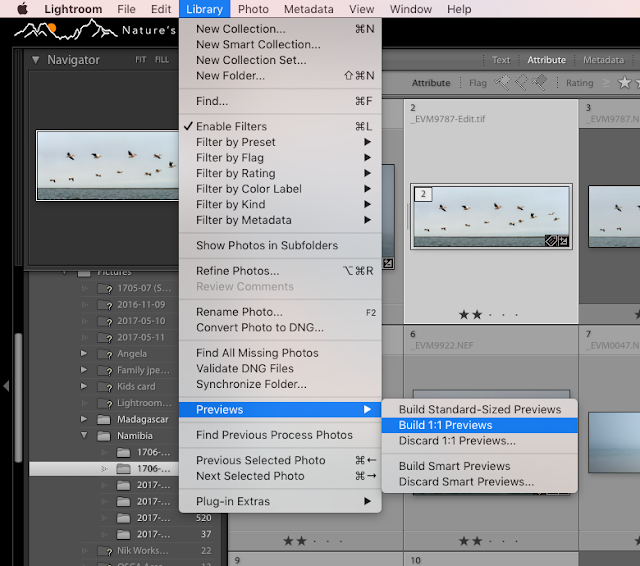Switch to Attribute filter tab

[546, 60]
